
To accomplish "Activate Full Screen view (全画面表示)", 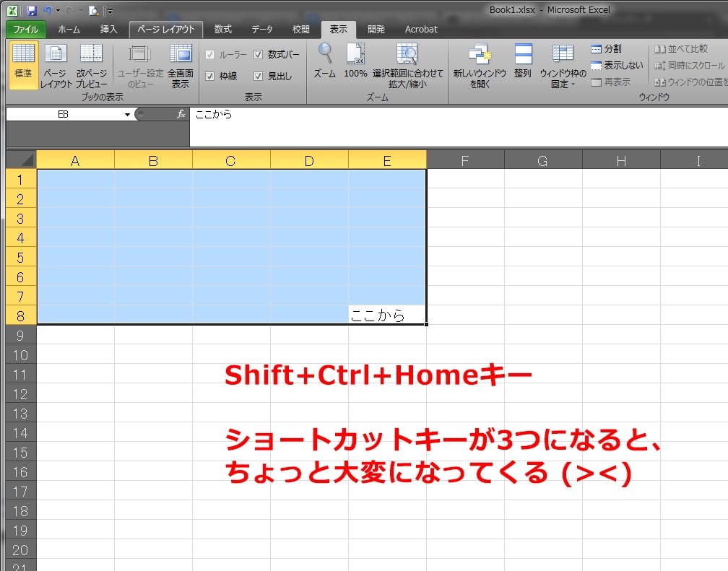I will 180,65.
